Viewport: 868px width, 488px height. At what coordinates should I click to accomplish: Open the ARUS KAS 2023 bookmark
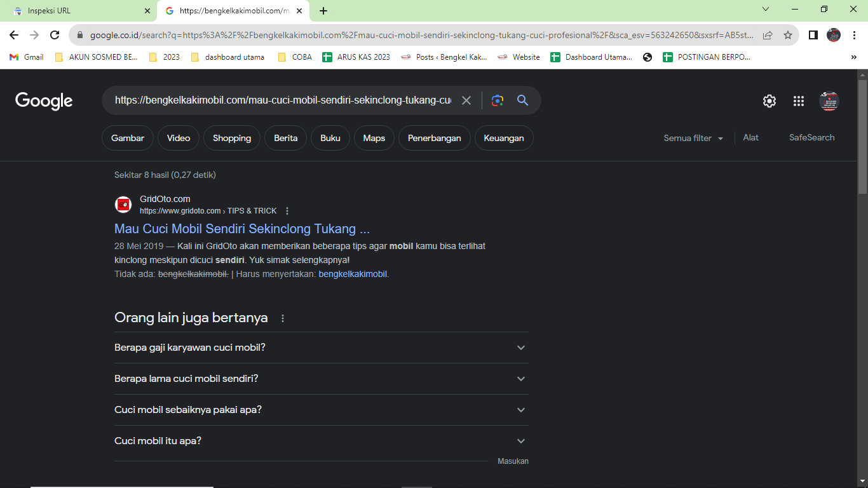click(356, 57)
